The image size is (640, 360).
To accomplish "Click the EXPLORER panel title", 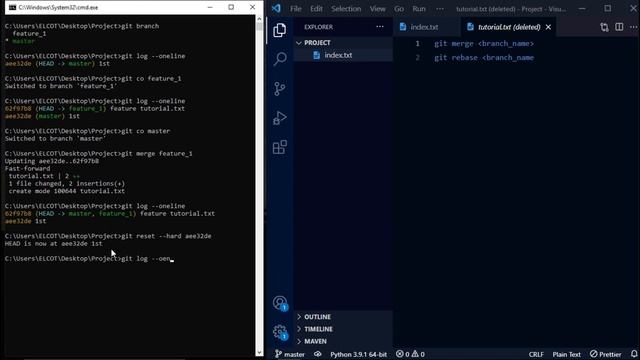I will click(318, 27).
